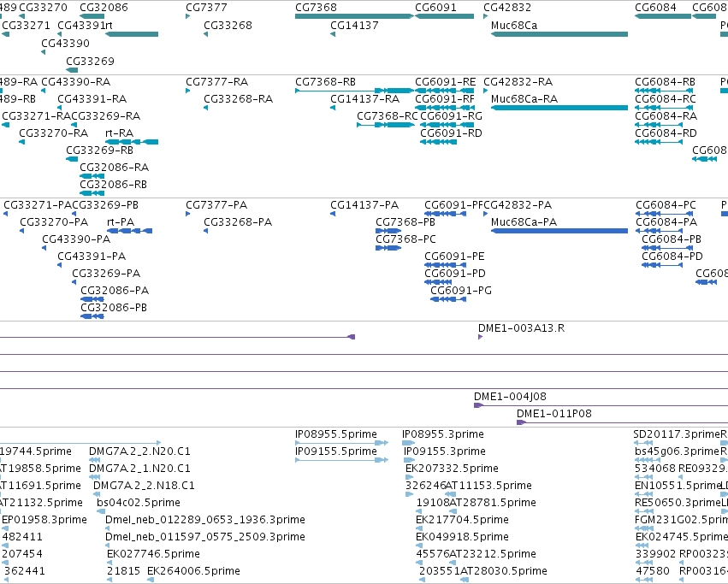Click the Muc68Ca gene label
This screenshot has height=584, width=728.
click(x=514, y=25)
